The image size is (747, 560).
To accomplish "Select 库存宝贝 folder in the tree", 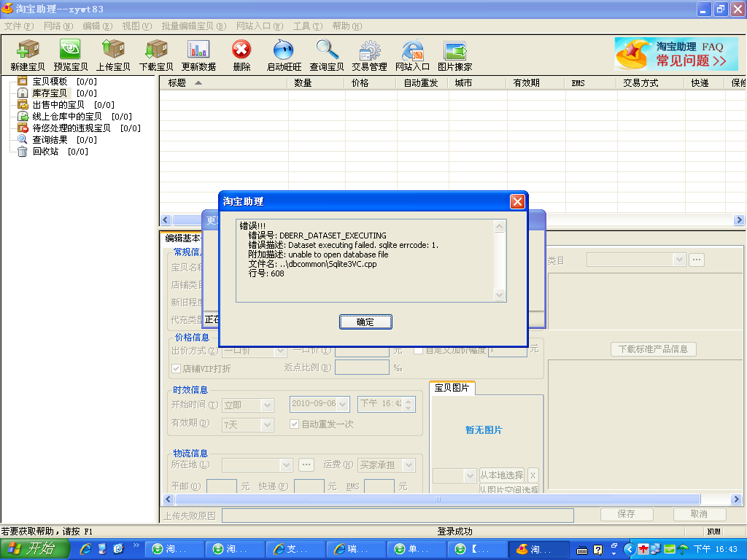I will pos(50,93).
